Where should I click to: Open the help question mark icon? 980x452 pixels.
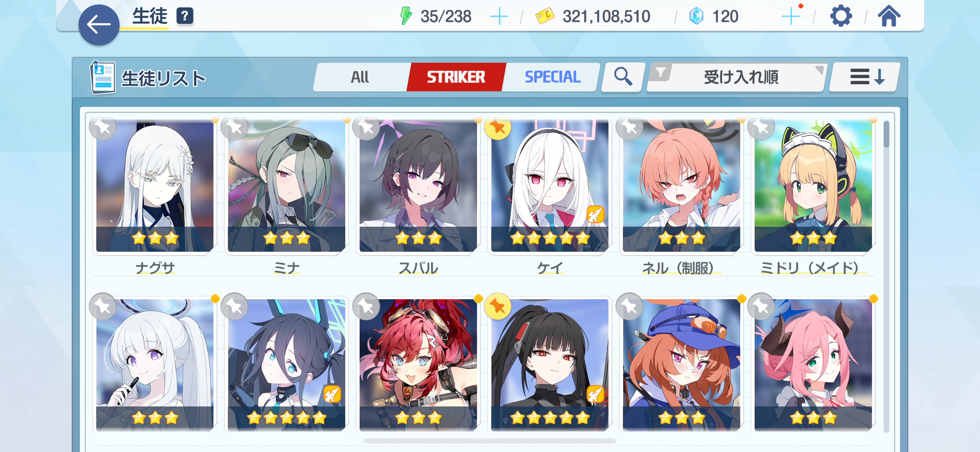[x=184, y=16]
